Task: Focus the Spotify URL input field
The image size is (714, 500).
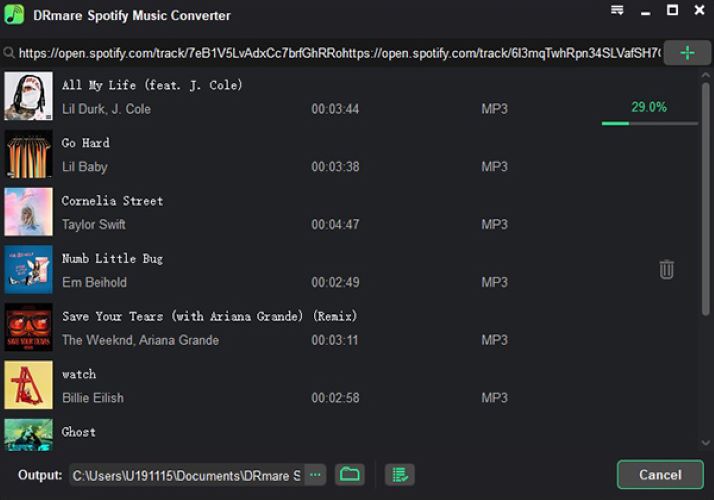Action: (x=340, y=53)
